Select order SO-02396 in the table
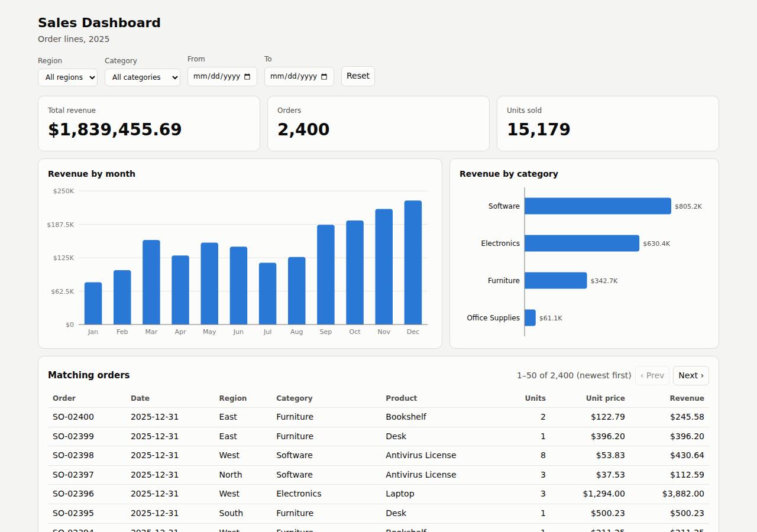This screenshot has height=532, width=757. click(378, 494)
